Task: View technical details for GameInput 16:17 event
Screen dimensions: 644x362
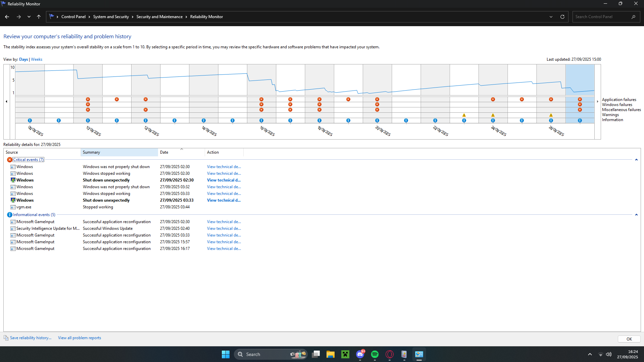Action: (x=224, y=249)
